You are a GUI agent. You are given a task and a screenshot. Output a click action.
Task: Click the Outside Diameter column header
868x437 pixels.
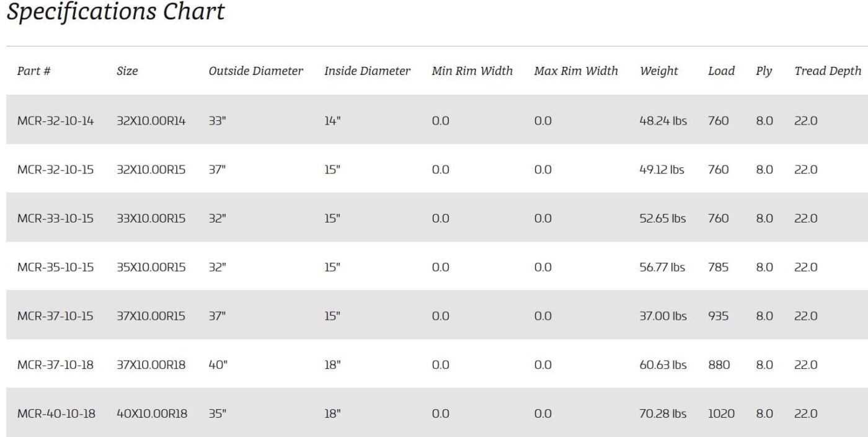click(255, 71)
